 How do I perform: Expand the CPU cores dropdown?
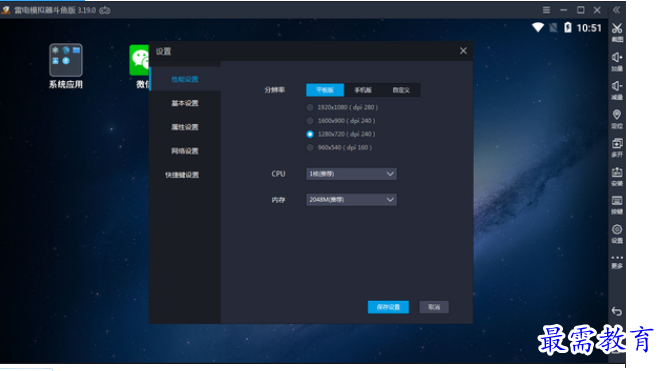(351, 174)
